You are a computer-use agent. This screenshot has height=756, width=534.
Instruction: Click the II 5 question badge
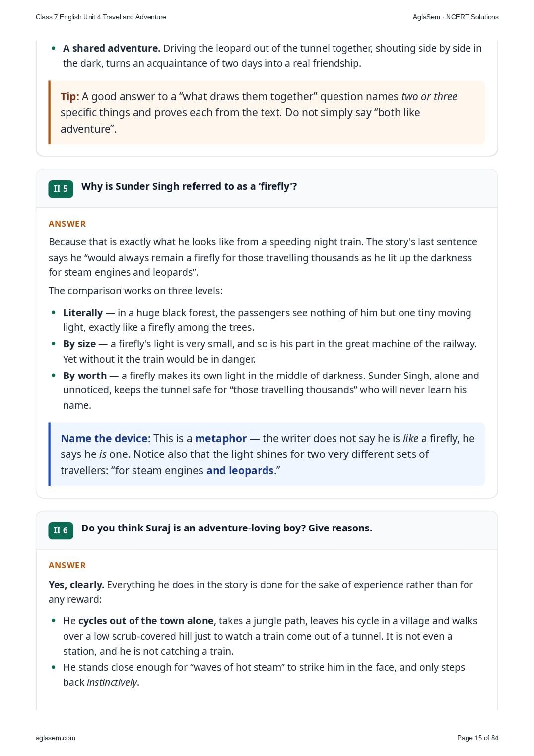point(61,189)
